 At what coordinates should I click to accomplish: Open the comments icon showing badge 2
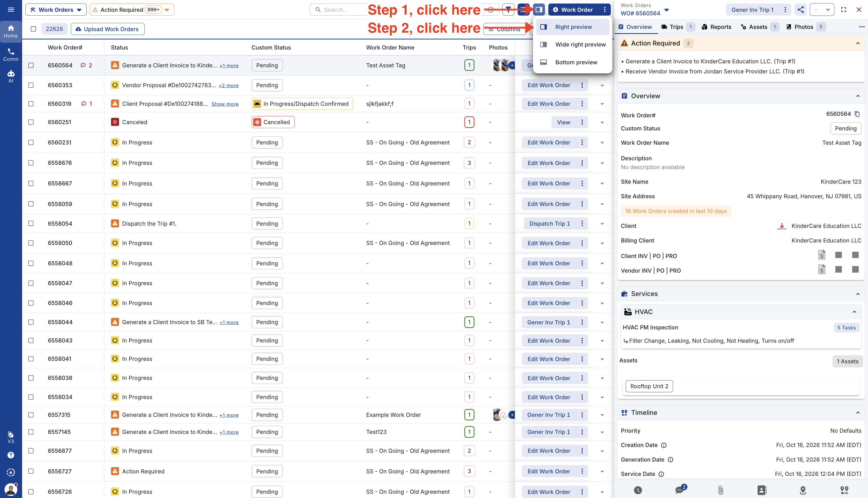click(x=680, y=490)
